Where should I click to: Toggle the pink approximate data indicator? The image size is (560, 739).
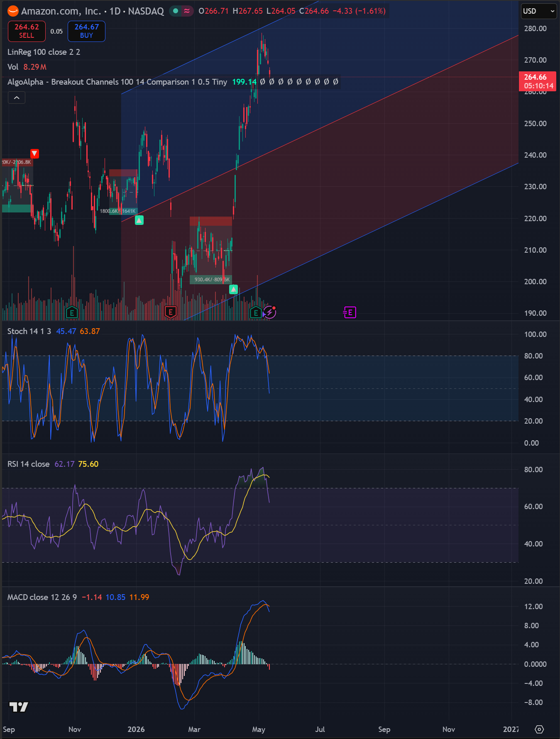point(187,11)
